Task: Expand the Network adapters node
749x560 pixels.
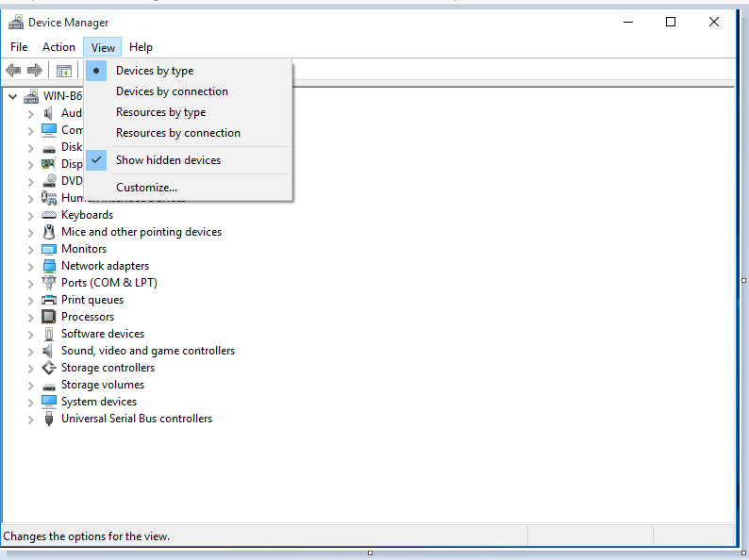Action: point(30,267)
